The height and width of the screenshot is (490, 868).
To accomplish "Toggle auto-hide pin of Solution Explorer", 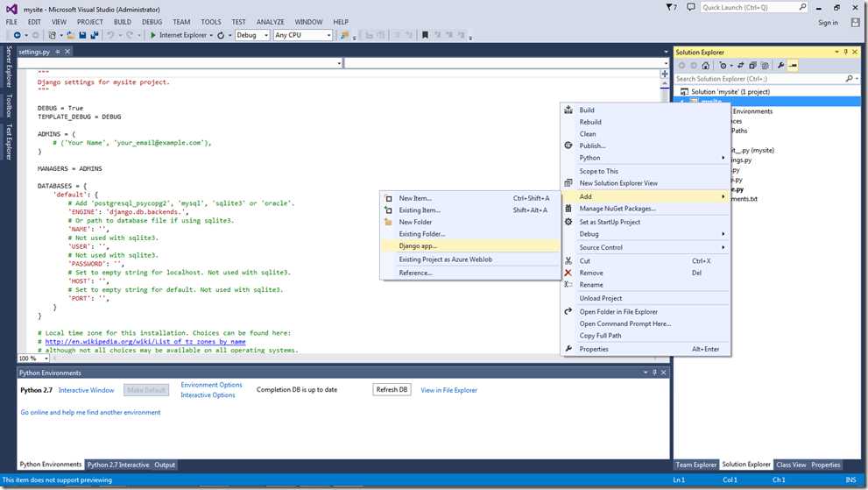I will pyautogui.click(x=848, y=52).
